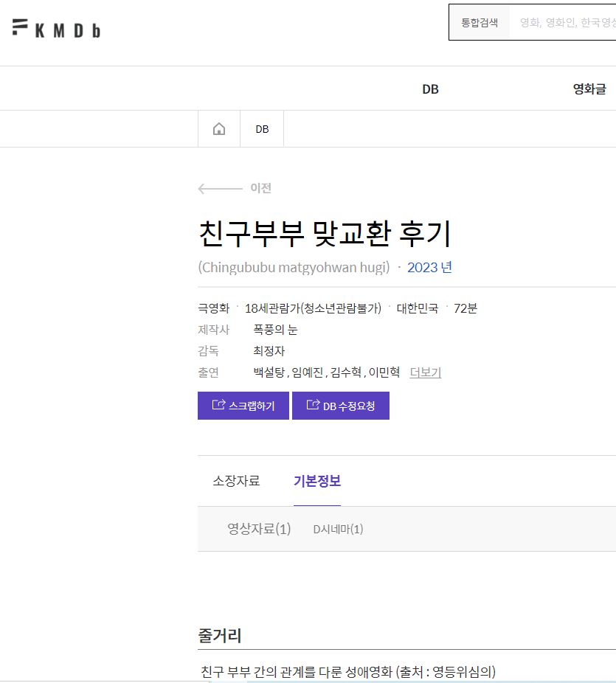
Task: Click the search input field
Action: coord(564,23)
